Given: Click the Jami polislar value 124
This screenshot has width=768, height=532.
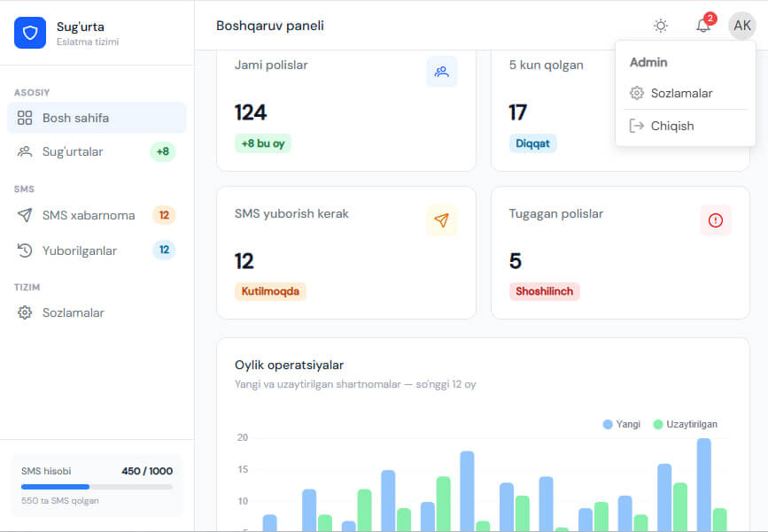Looking at the screenshot, I should [251, 112].
